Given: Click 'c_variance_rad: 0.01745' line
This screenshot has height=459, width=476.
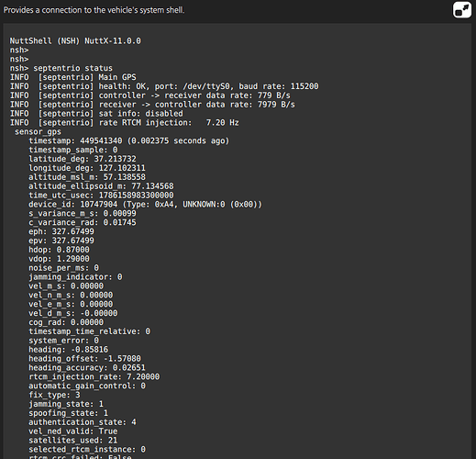Looking at the screenshot, I should pos(83,222).
